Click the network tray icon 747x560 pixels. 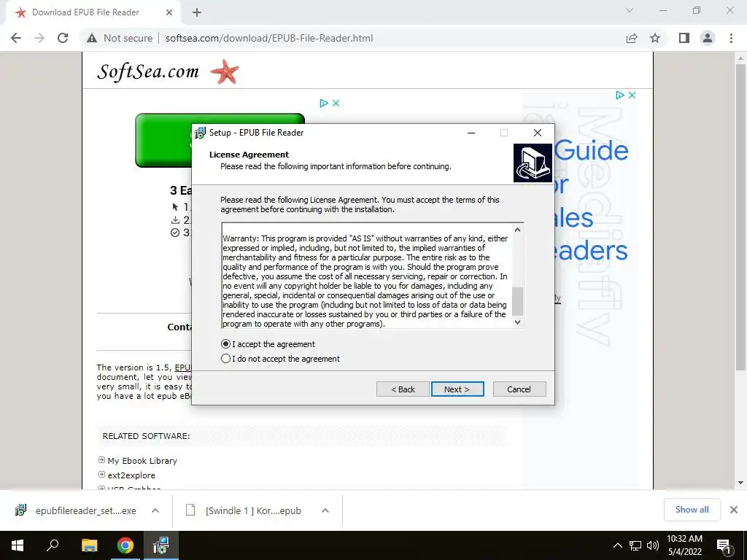click(635, 545)
